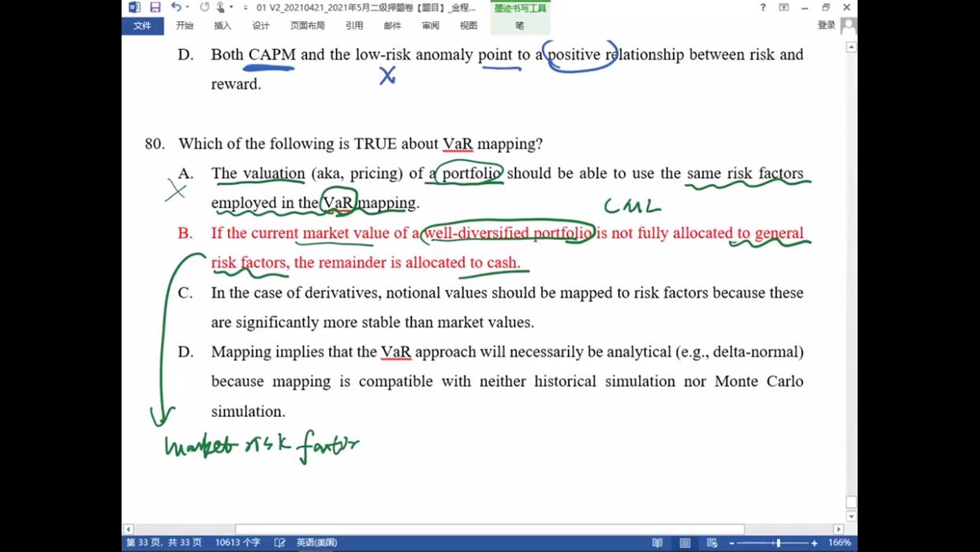Viewport: 980px width, 552px height.
Task: Click the Redo/Repeat icon
Action: click(204, 7)
